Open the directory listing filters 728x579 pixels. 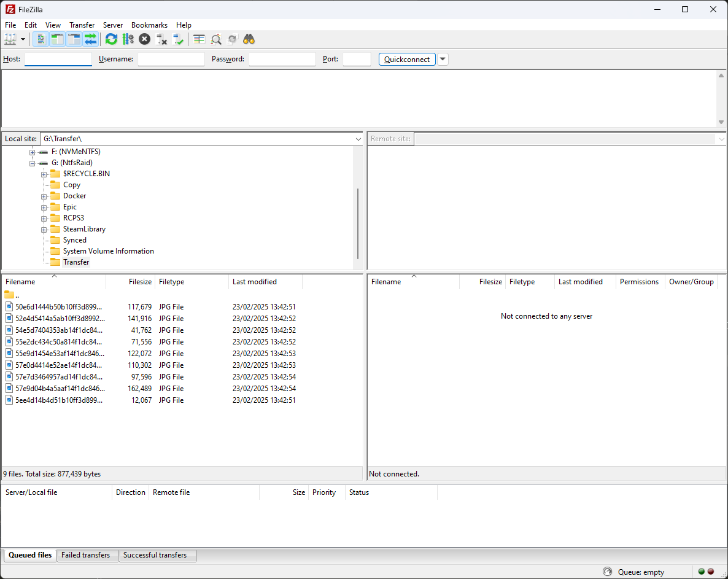click(x=198, y=39)
